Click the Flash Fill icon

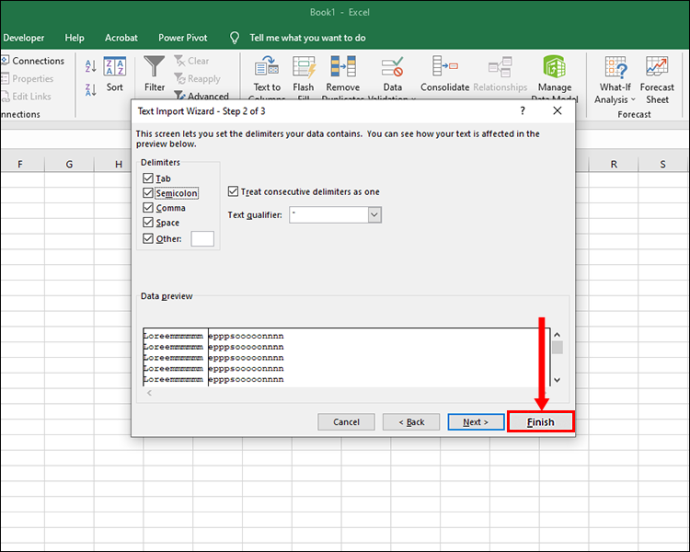click(x=304, y=66)
